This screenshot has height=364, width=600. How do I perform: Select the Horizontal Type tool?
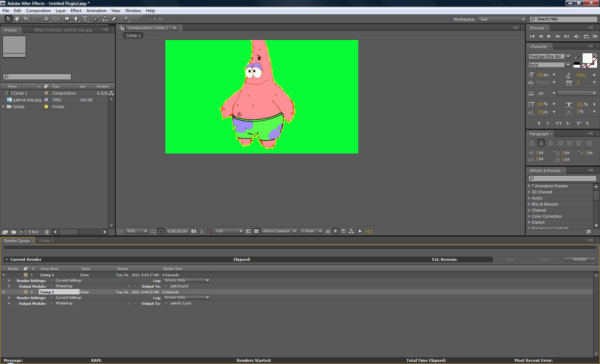[85, 19]
